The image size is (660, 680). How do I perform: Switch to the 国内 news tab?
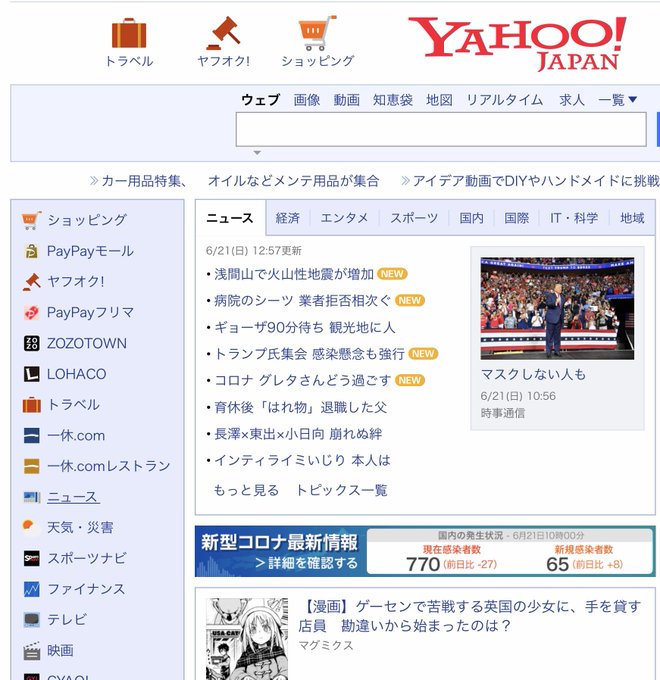[471, 218]
